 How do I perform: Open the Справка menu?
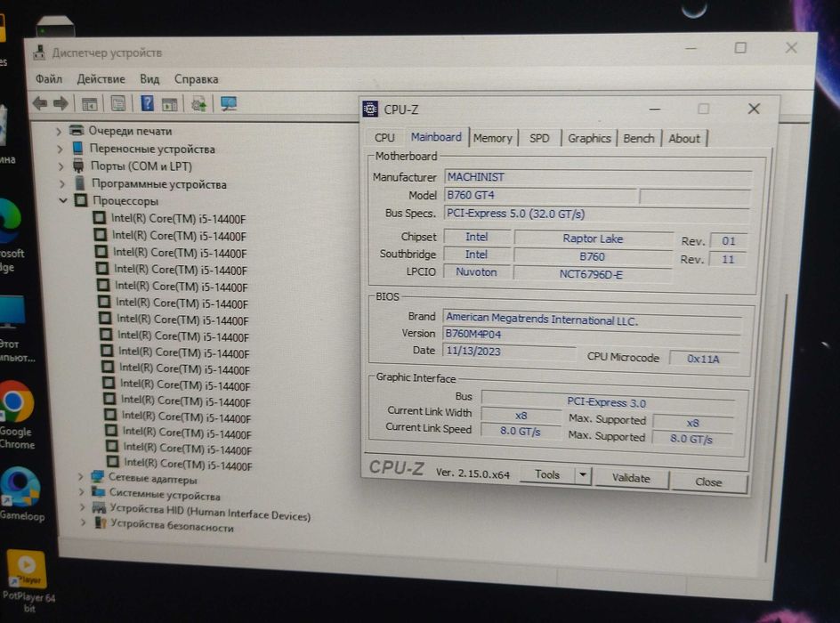196,79
